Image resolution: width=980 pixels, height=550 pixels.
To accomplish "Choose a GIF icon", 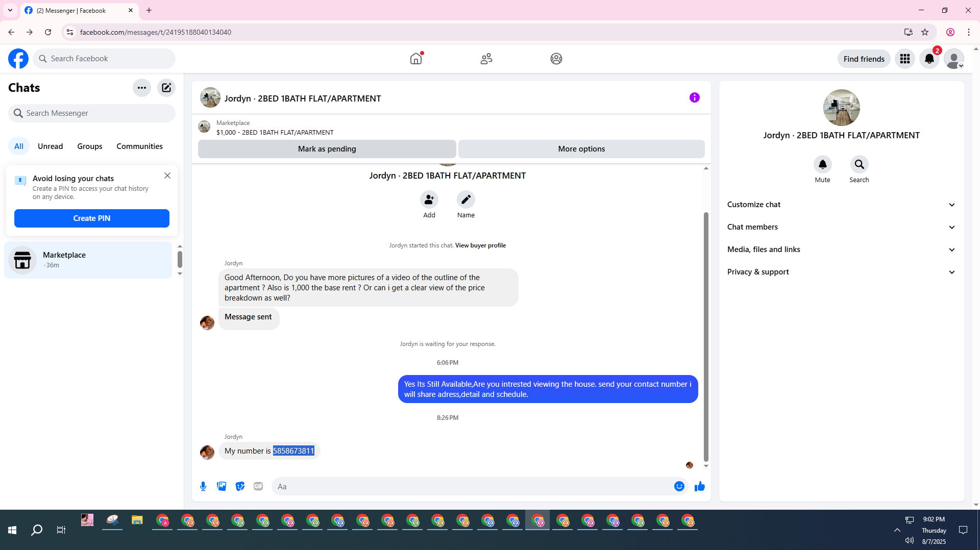I will click(258, 486).
